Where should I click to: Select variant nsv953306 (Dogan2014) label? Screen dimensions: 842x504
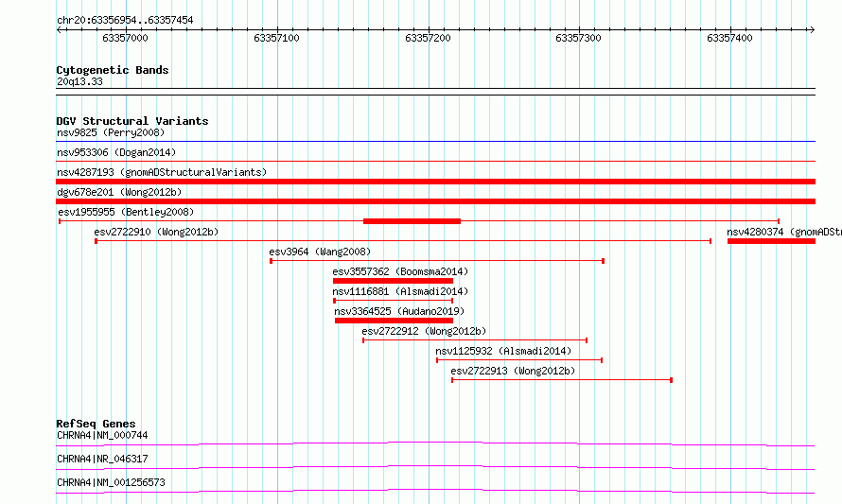coord(116,152)
